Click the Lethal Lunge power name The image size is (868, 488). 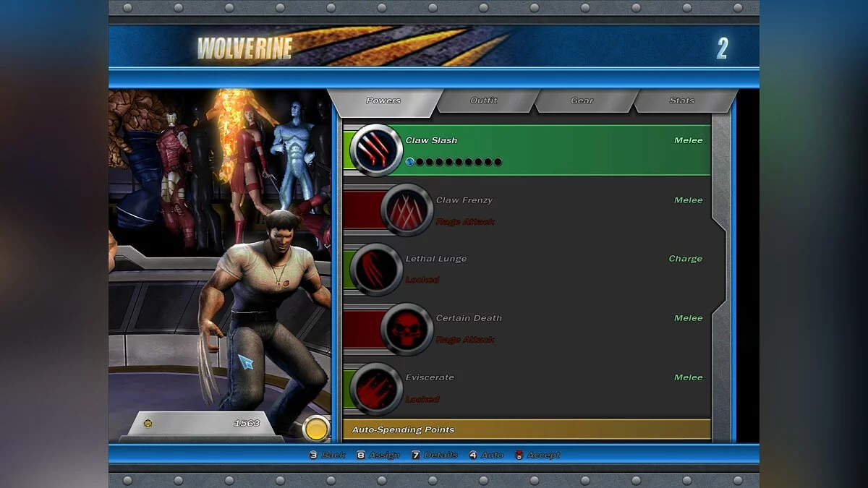tap(436, 259)
